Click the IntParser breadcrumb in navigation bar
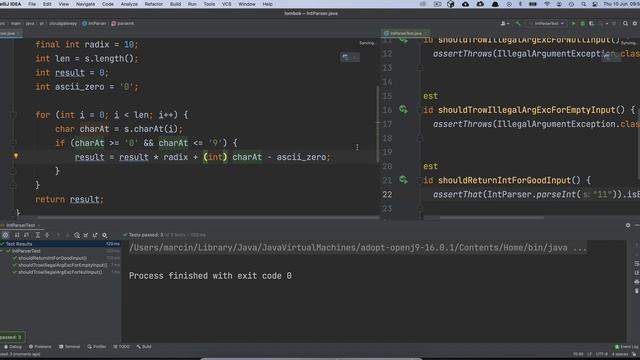Image resolution: width=640 pixels, height=360 pixels. 94,24
